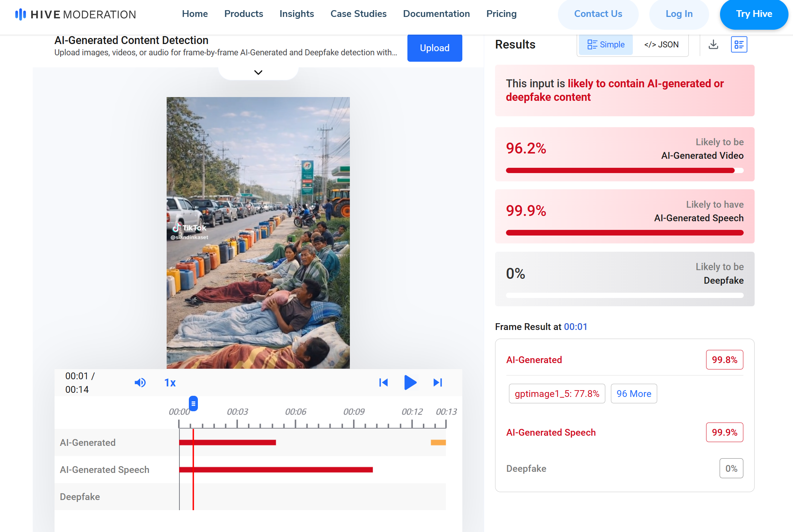Skip to next frame
The width and height of the screenshot is (793, 532).
click(438, 383)
